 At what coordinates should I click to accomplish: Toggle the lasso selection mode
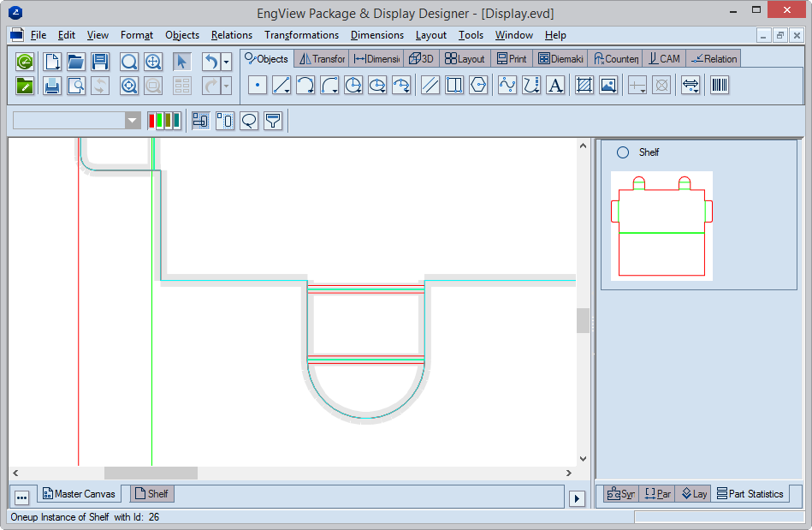click(249, 121)
